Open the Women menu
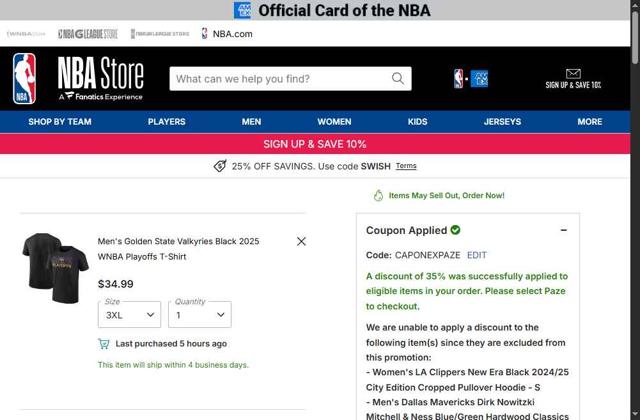640x420 pixels. point(334,122)
